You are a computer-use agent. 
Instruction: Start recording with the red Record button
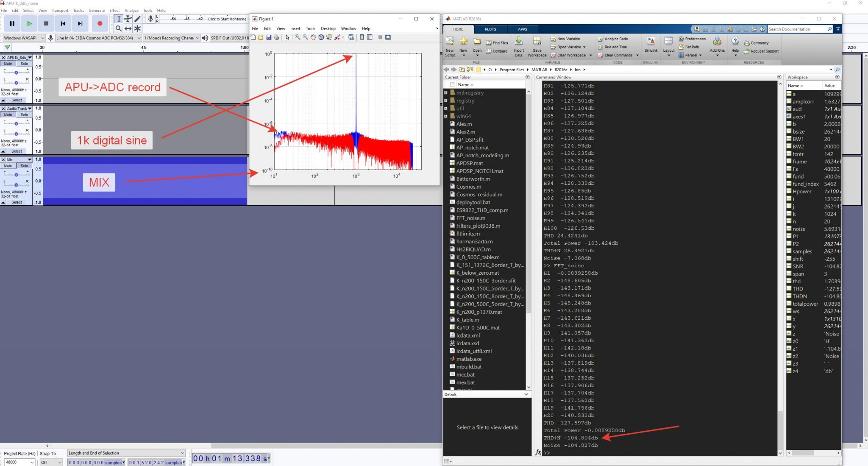point(100,24)
